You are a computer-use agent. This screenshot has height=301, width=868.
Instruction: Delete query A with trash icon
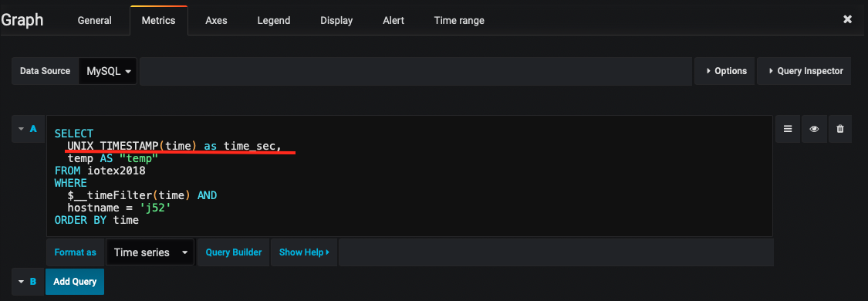coord(840,129)
